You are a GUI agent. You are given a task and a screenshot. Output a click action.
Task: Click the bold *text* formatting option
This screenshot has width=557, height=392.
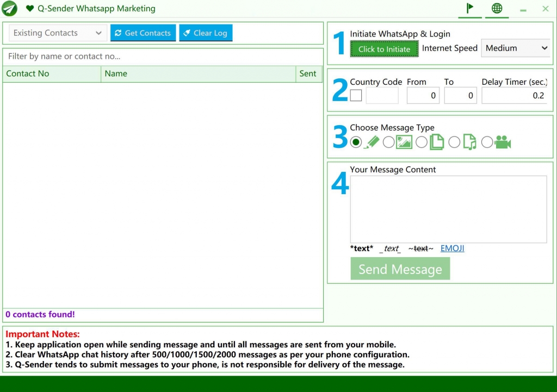click(x=362, y=248)
